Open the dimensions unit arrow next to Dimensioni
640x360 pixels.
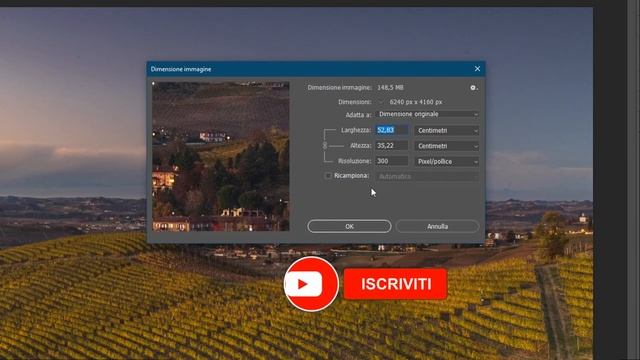click(381, 102)
